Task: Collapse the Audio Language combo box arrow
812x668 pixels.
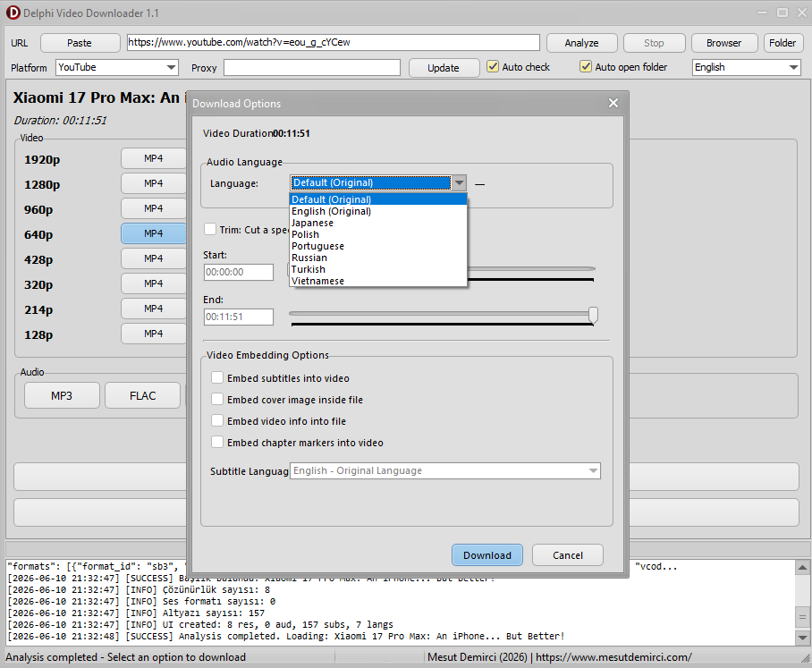Action: (459, 182)
